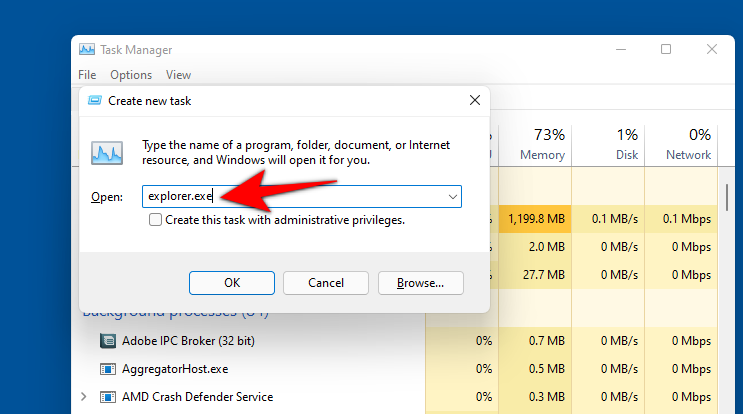
Task: Select the Adobe IPC Broker process icon
Action: point(108,341)
